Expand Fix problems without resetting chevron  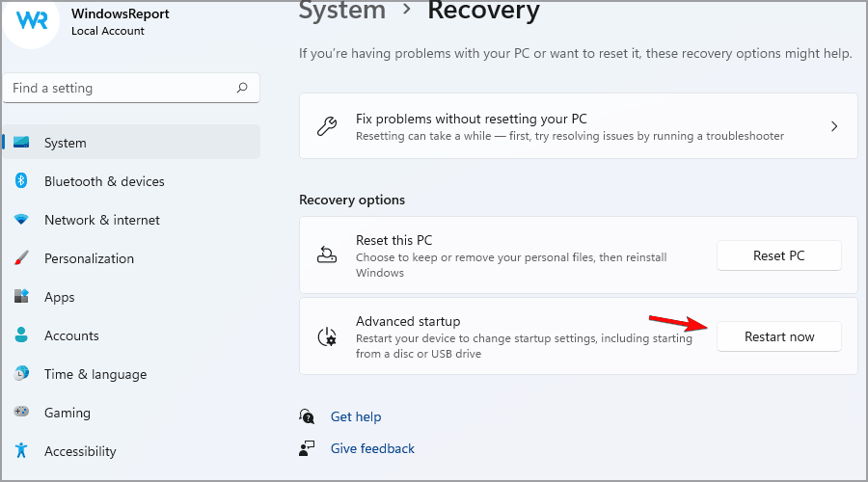(x=834, y=126)
